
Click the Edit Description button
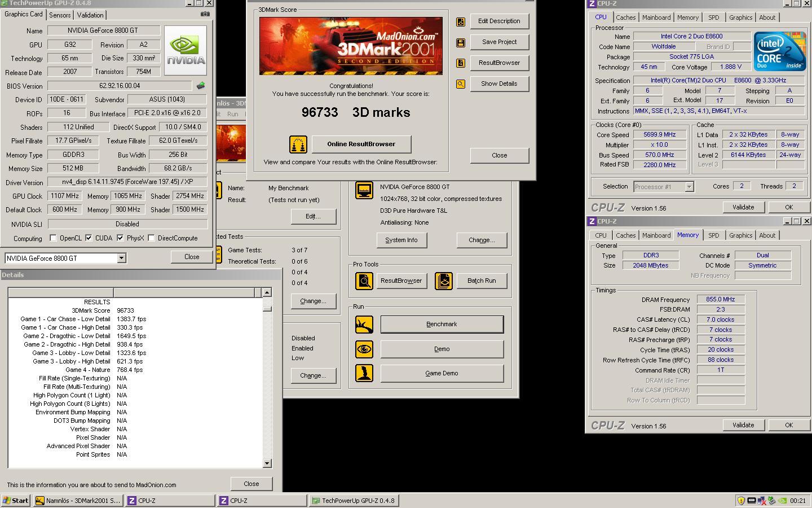pyautogui.click(x=499, y=21)
